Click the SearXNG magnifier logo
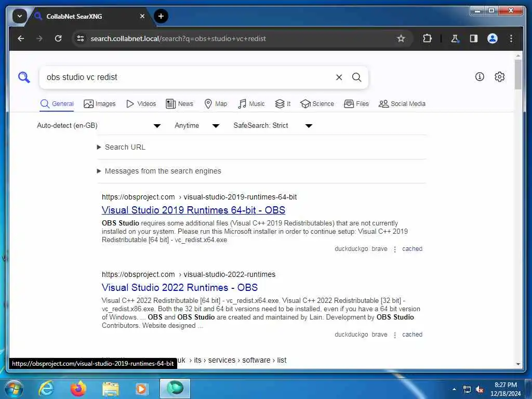Image resolution: width=532 pixels, height=399 pixels. pyautogui.click(x=24, y=77)
